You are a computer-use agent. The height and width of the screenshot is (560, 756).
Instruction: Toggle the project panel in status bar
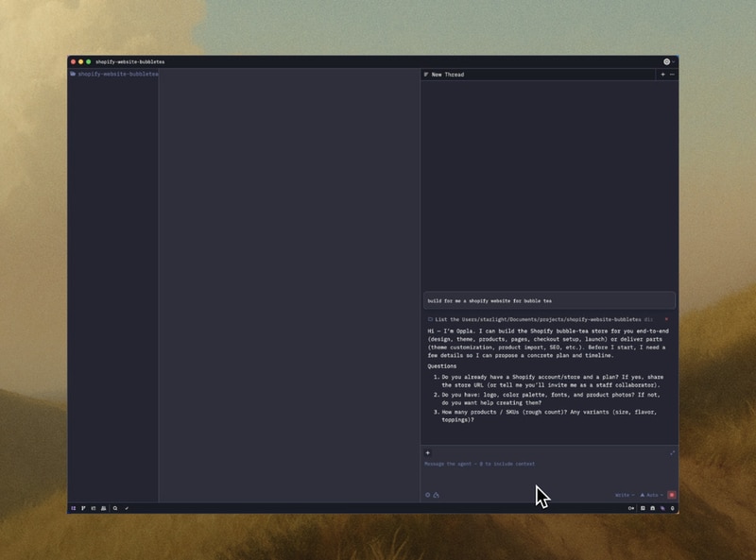tap(74, 508)
